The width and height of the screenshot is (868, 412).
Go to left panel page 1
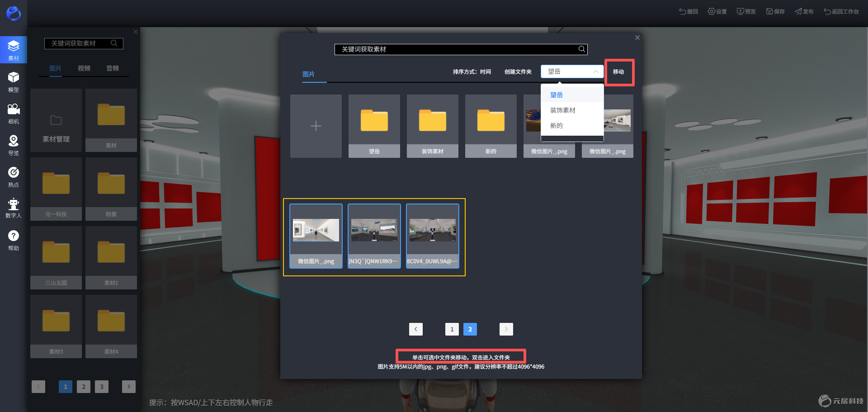(66, 387)
